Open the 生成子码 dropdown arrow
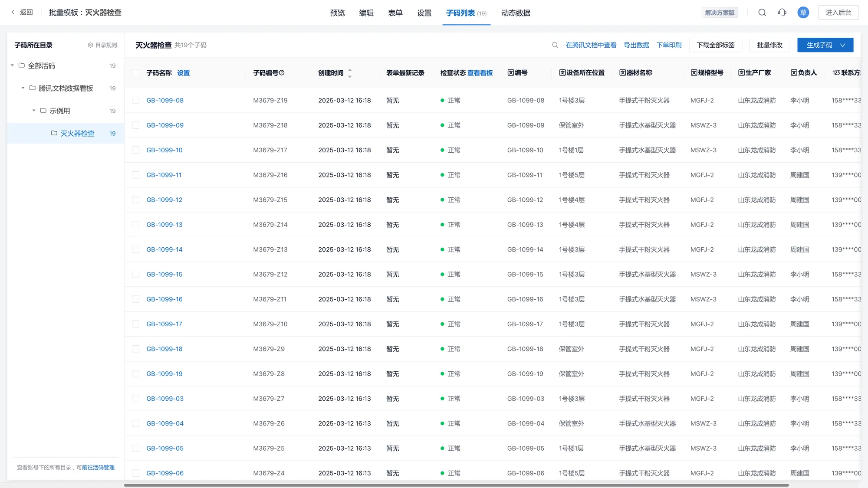Image resolution: width=868 pixels, height=488 pixels. 843,45
